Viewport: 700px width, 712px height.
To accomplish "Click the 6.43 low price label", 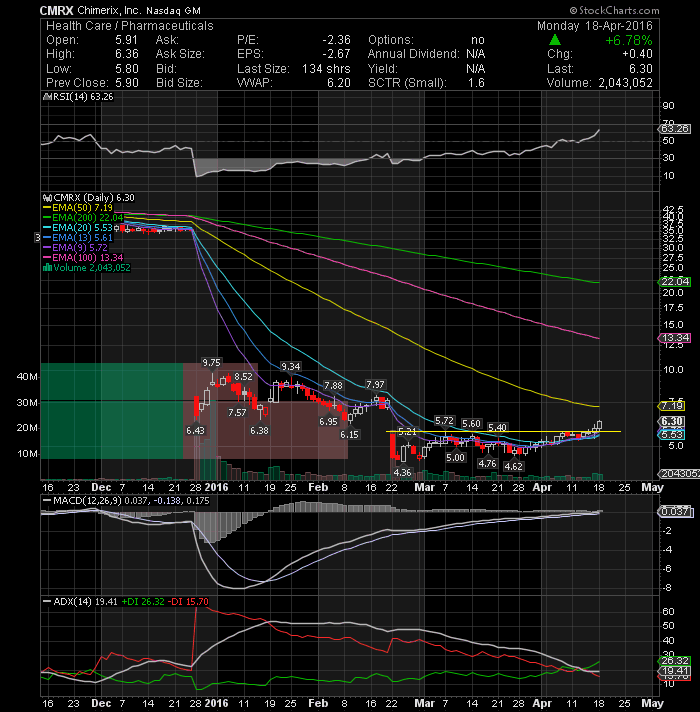I will [x=195, y=430].
